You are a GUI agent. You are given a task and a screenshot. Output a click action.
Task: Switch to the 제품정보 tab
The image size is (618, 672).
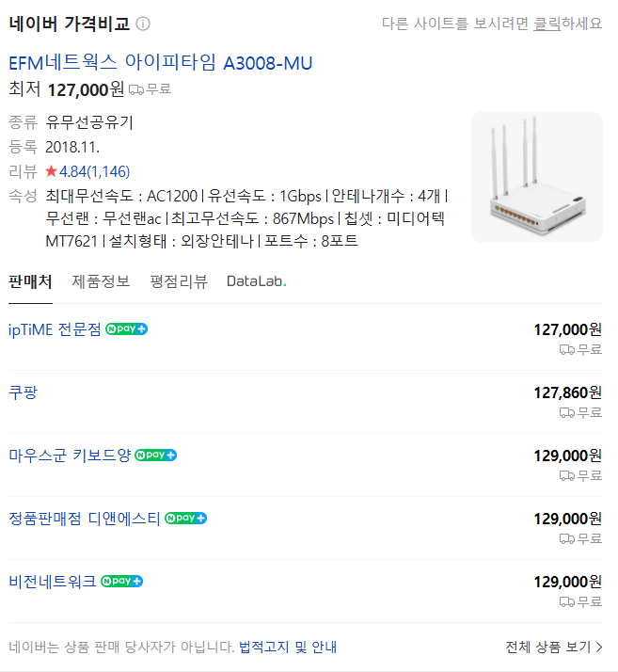coord(101,281)
